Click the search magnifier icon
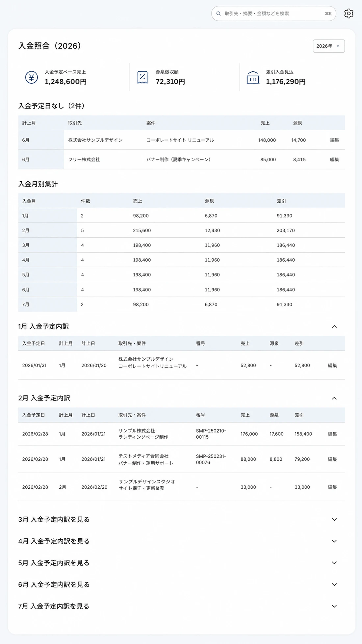Screen dimensions: 362x644 [x=219, y=13]
